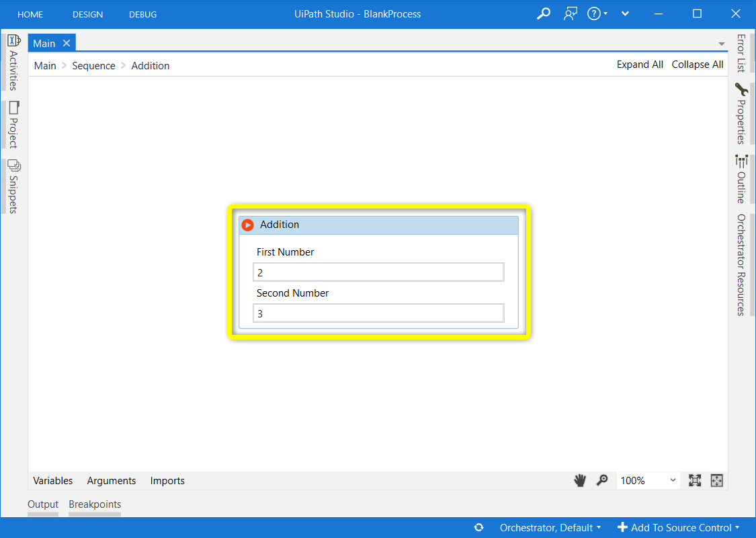This screenshot has height=538, width=756.
Task: Open the feedback icon in title bar
Action: click(571, 13)
